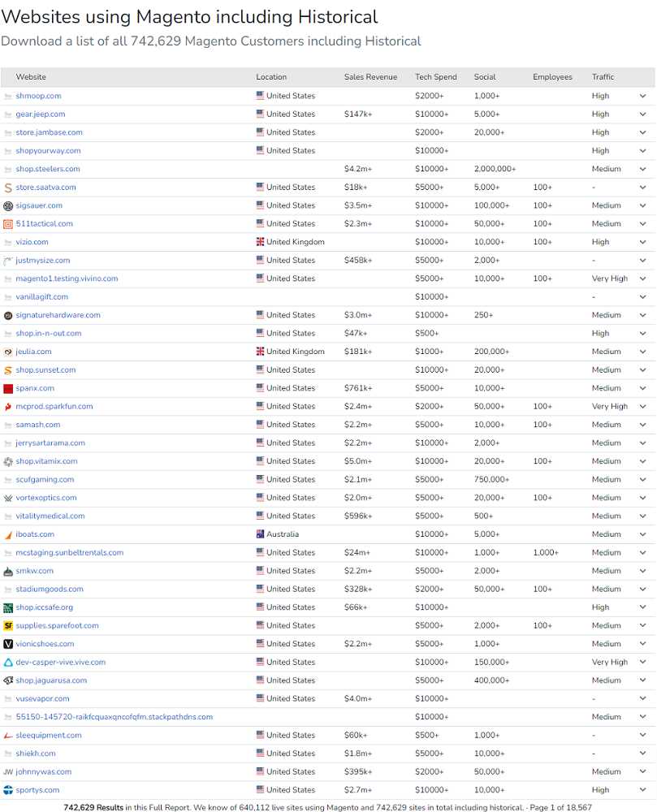Image resolution: width=657 pixels, height=812 pixels.
Task: Sort by Location column header
Action: point(270,76)
